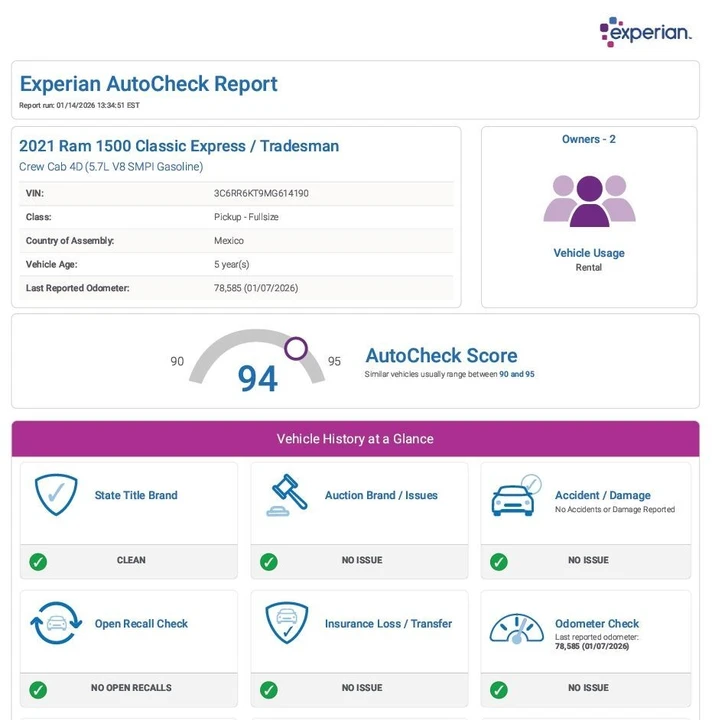Image resolution: width=712 pixels, height=720 pixels.
Task: Click the Accident / Damage car icon
Action: click(x=516, y=495)
